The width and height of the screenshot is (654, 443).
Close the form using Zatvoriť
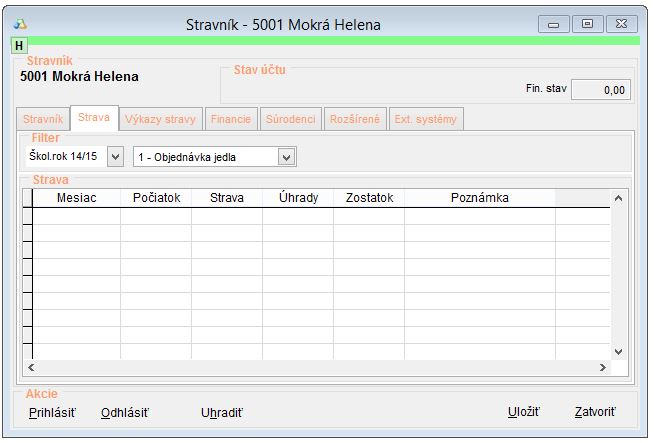click(x=595, y=412)
